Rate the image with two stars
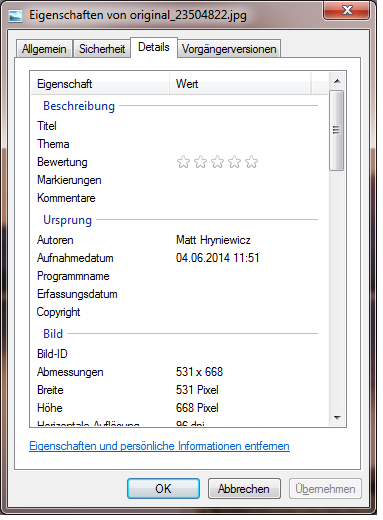Screen dimensions: 383x520 click(x=200, y=162)
